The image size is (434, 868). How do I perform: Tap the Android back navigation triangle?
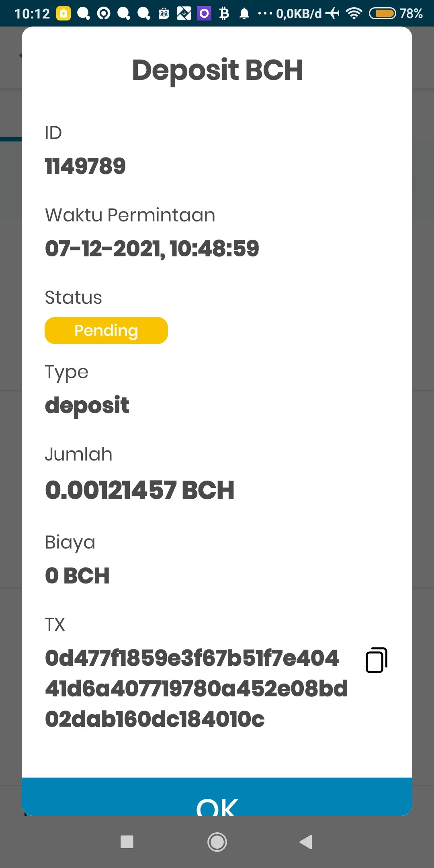(x=306, y=841)
